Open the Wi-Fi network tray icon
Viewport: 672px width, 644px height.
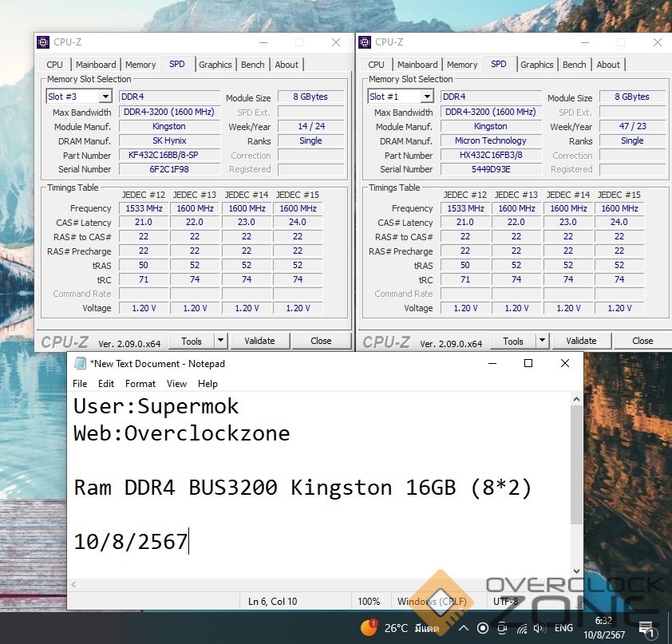[x=522, y=629]
